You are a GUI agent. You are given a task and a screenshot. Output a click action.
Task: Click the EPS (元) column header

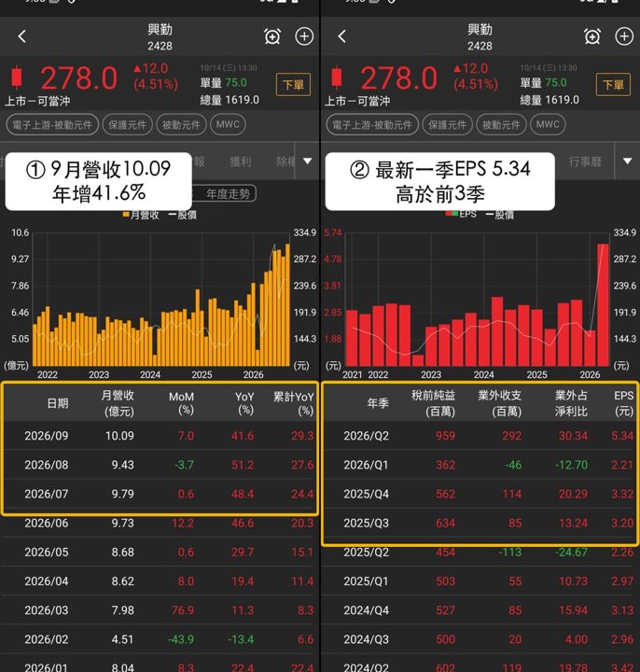coord(624,403)
